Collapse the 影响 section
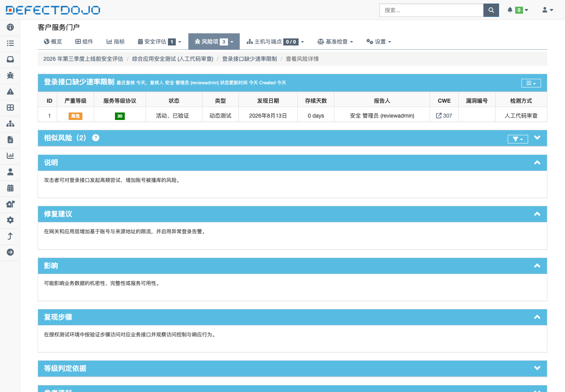This screenshot has height=392, width=565. tap(537, 266)
